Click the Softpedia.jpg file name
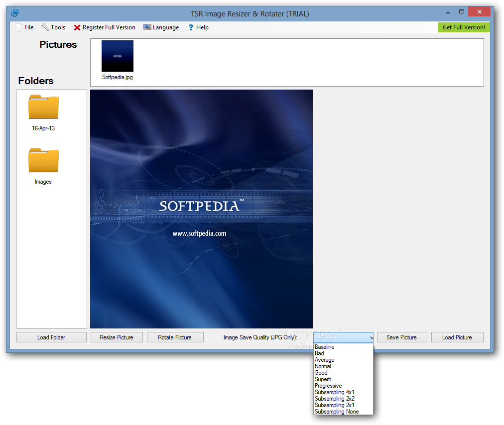Viewport: 504px width, 425px height. pos(118,77)
